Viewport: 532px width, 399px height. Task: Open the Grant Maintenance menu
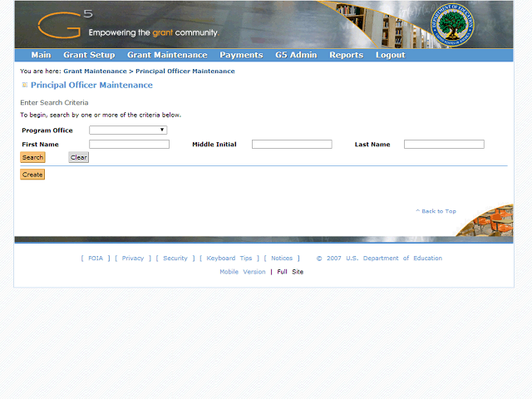(x=167, y=55)
